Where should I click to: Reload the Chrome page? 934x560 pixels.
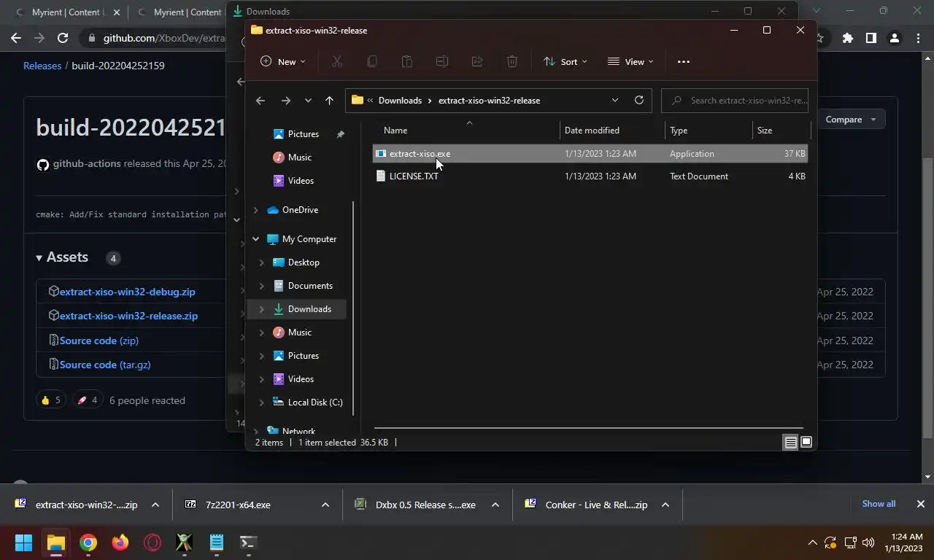(x=63, y=38)
